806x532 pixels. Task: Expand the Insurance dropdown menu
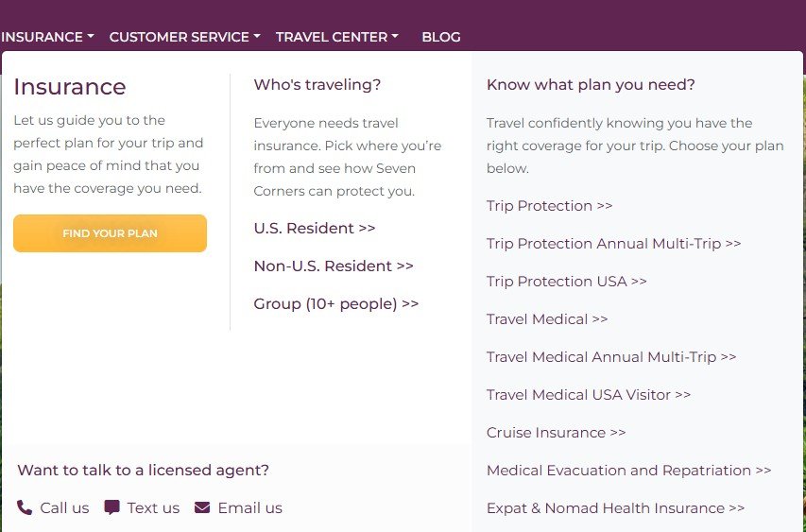[x=47, y=37]
